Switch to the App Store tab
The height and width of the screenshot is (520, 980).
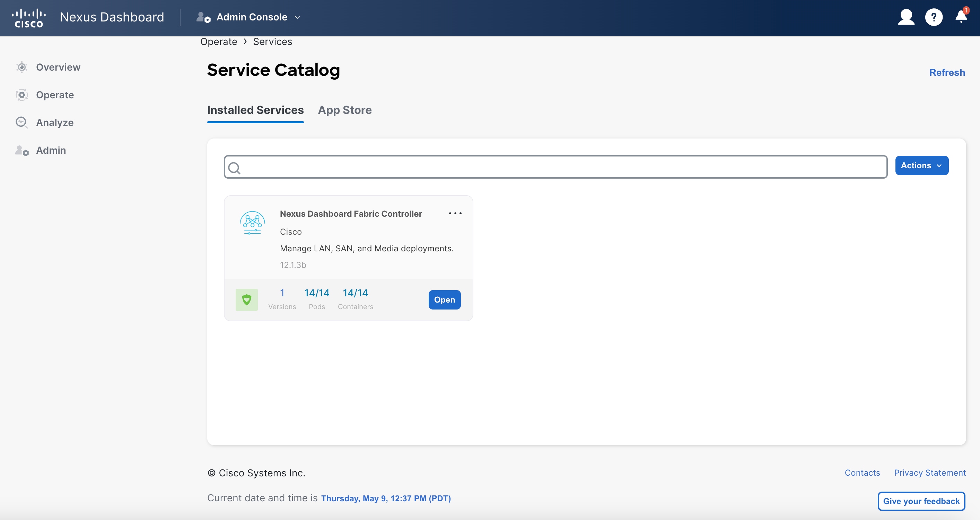pos(345,110)
